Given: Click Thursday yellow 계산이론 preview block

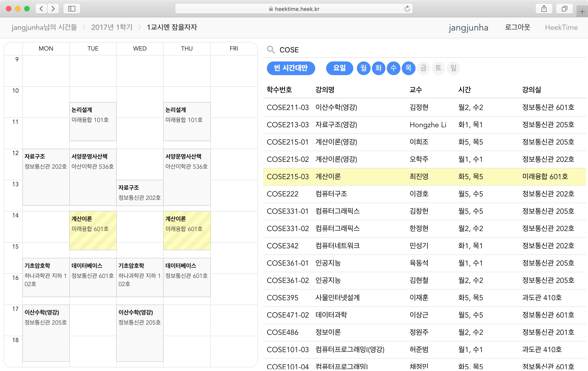Looking at the screenshot, I should click(x=187, y=231).
